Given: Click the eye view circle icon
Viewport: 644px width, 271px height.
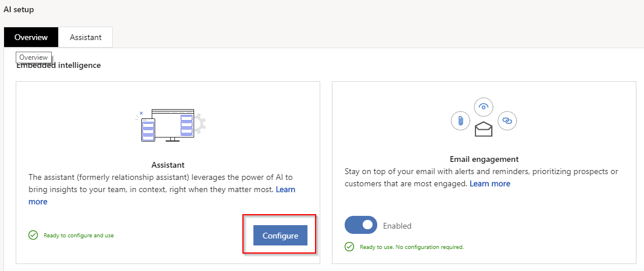Looking at the screenshot, I should coord(484,107).
